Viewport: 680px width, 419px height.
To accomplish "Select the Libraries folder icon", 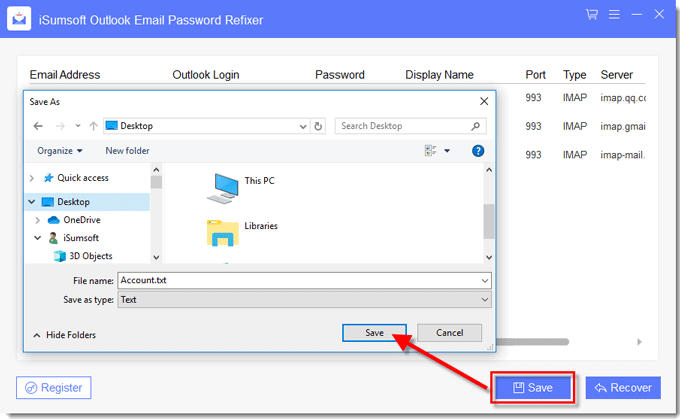I will coord(222,233).
